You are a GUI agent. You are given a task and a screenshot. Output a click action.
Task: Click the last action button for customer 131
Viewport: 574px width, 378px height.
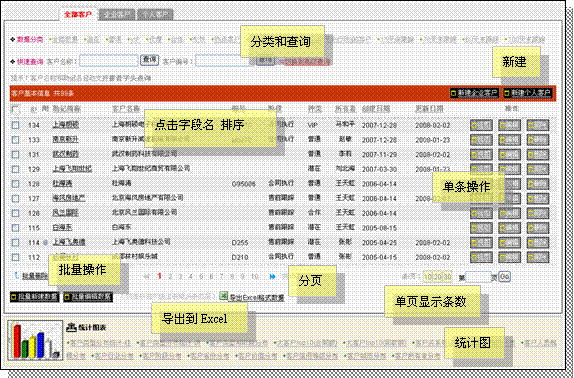point(538,154)
